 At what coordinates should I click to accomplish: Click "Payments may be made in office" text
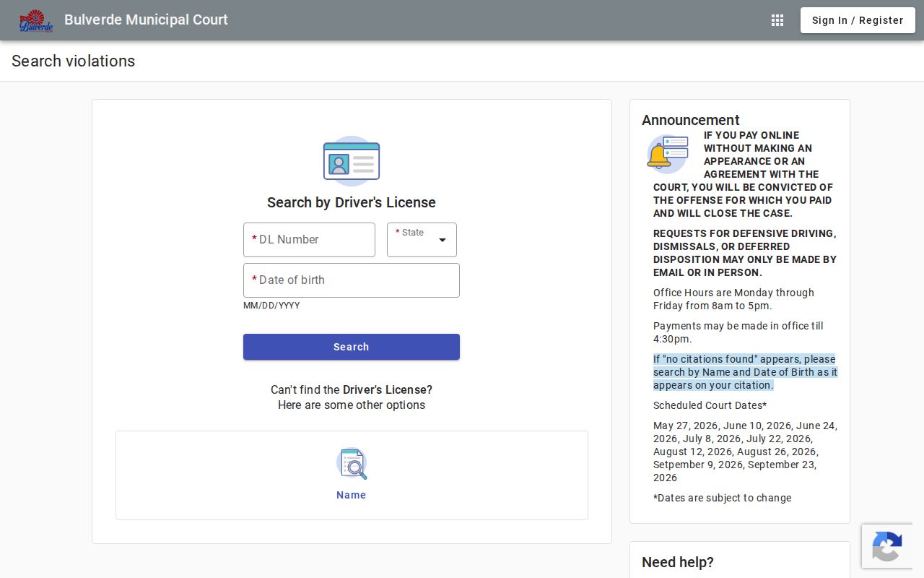[x=738, y=332]
